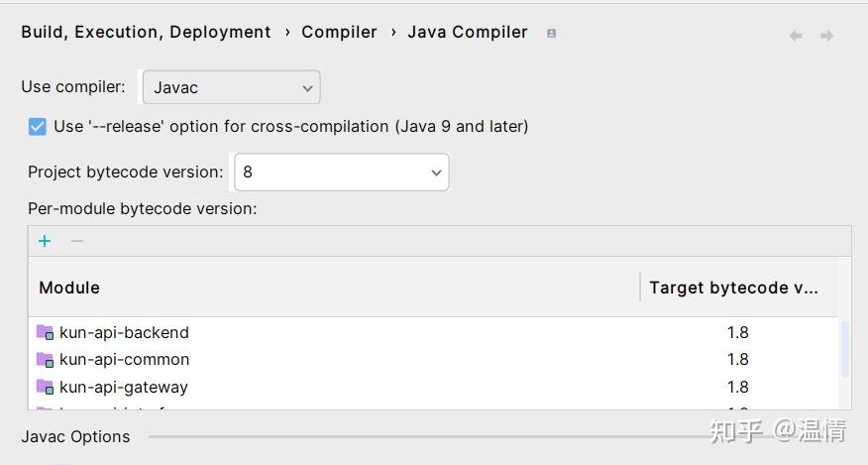Go to the Compiler breadcrumb
The width and height of the screenshot is (868, 465).
(339, 32)
